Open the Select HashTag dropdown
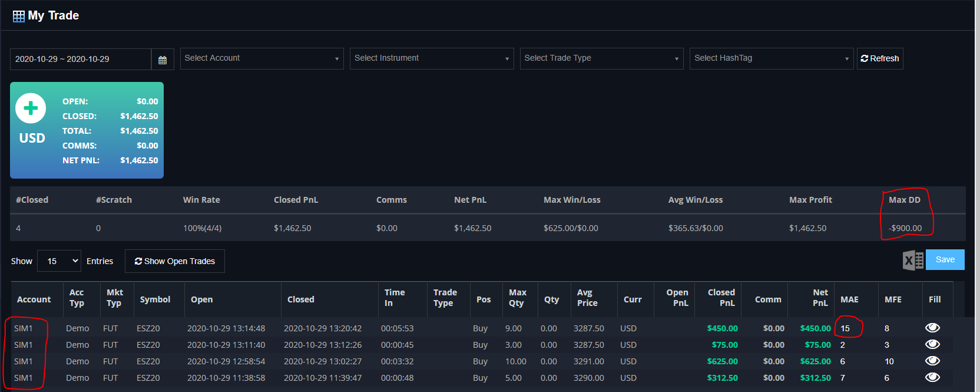 click(x=772, y=58)
